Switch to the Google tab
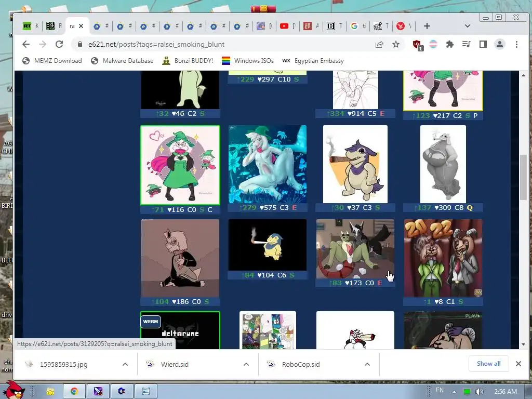Viewport: 532px width, 399px height. pyautogui.click(x=357, y=26)
